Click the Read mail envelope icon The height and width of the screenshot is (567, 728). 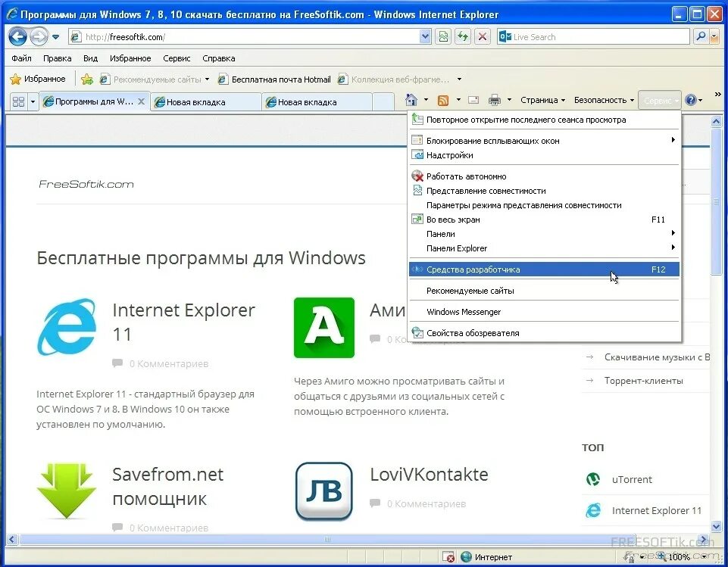[x=473, y=100]
